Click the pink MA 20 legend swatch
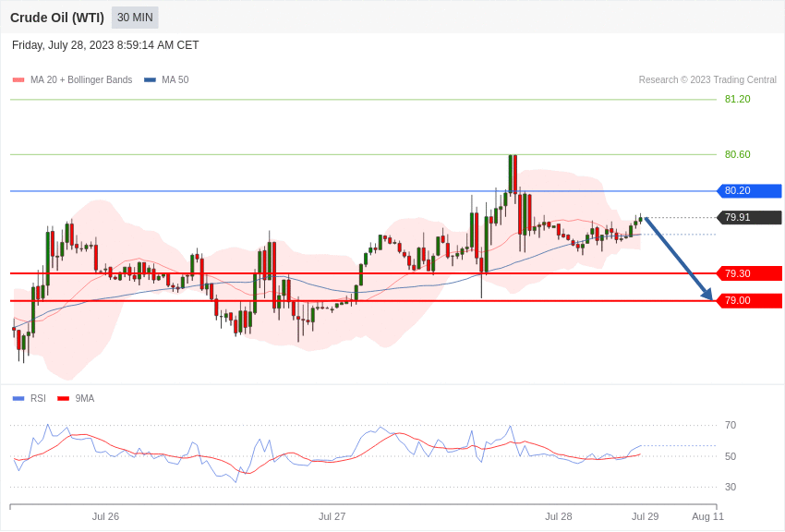The width and height of the screenshot is (785, 532). [18, 79]
